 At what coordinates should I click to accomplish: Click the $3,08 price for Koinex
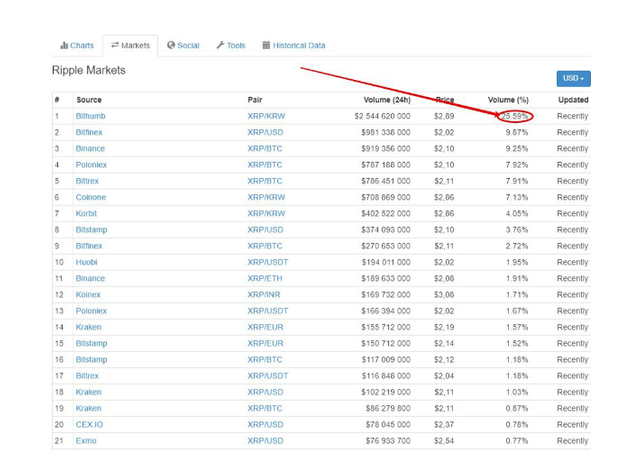444,295
